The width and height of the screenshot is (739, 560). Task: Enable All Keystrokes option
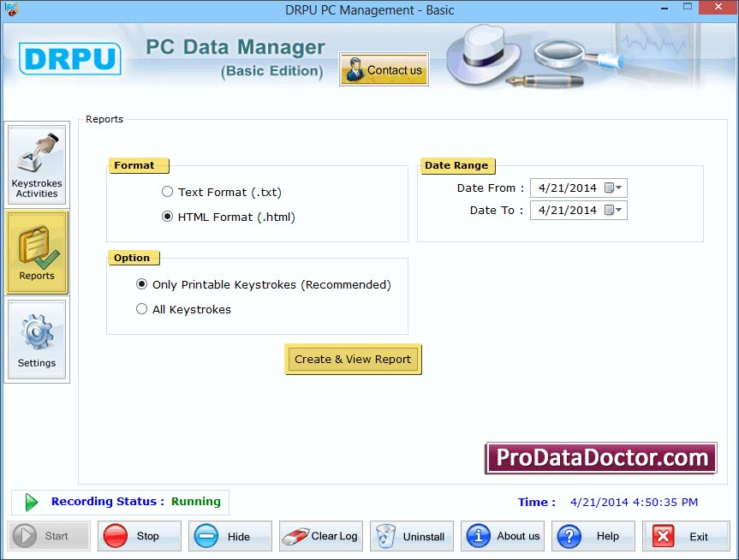141,309
